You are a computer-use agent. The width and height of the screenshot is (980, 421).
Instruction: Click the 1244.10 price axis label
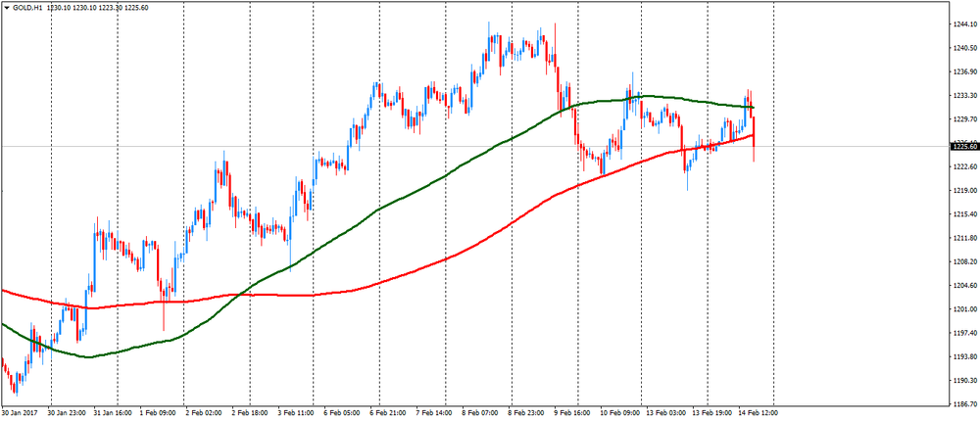(x=965, y=25)
